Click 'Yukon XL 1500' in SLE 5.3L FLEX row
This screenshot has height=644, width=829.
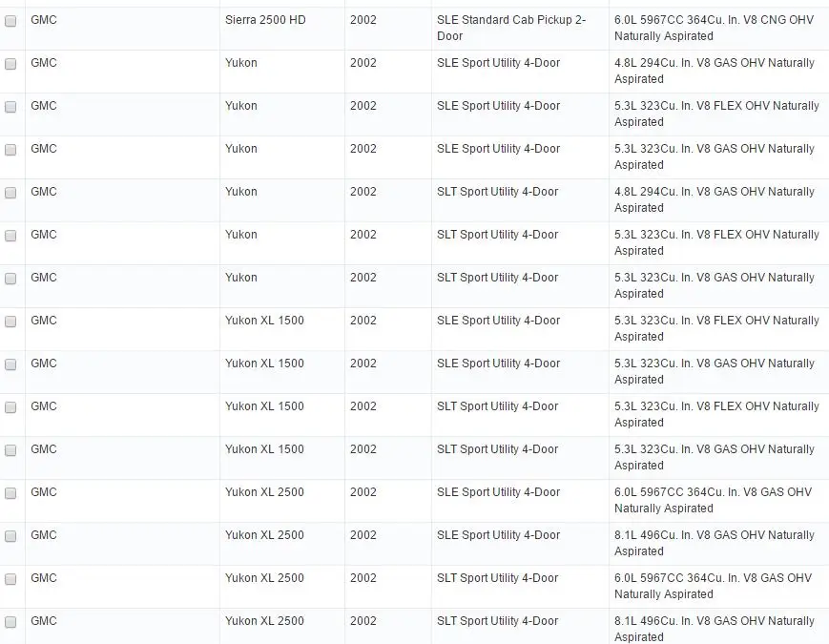[264, 321]
